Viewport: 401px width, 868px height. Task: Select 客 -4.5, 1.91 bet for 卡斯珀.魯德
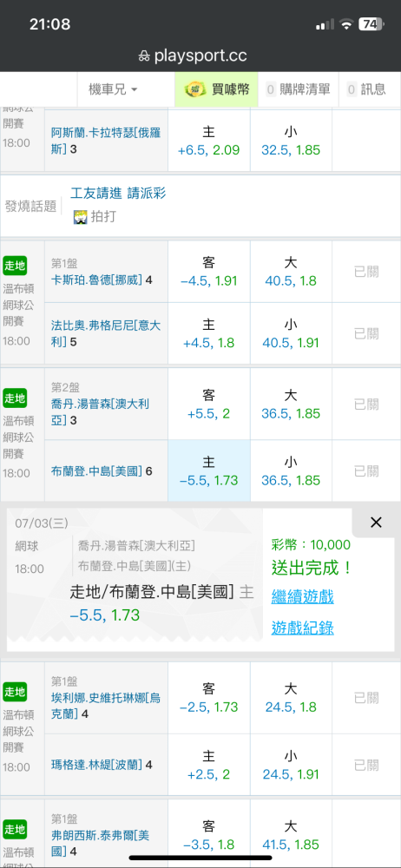coord(209,272)
